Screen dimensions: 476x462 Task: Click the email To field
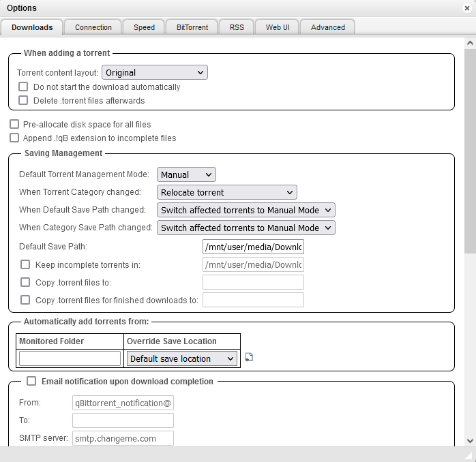pos(123,420)
